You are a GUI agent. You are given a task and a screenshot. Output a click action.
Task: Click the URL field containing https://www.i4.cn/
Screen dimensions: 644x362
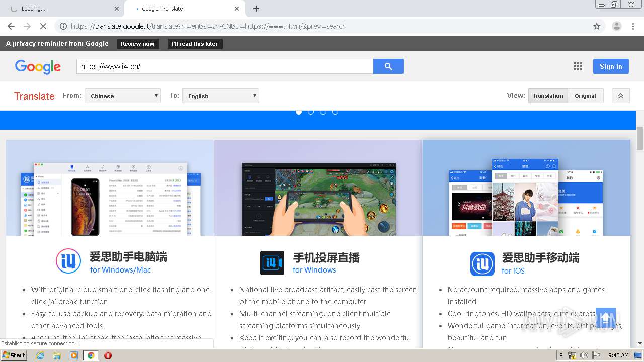[225, 66]
